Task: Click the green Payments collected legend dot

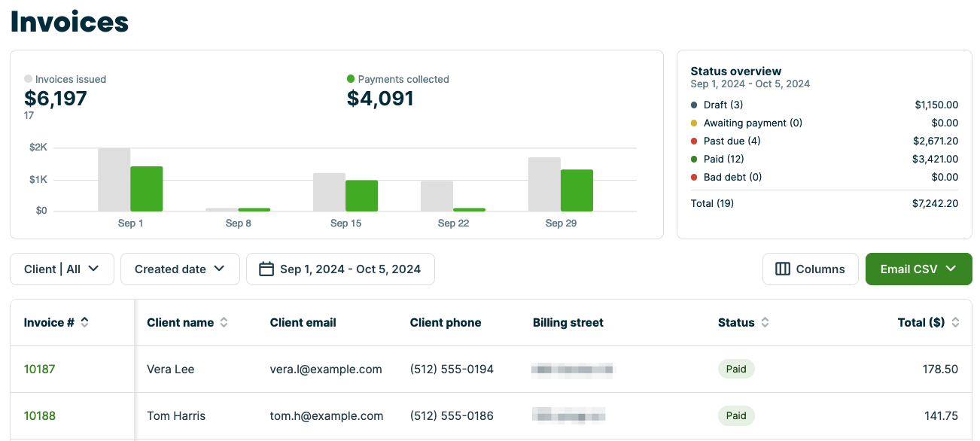Action: [x=351, y=79]
